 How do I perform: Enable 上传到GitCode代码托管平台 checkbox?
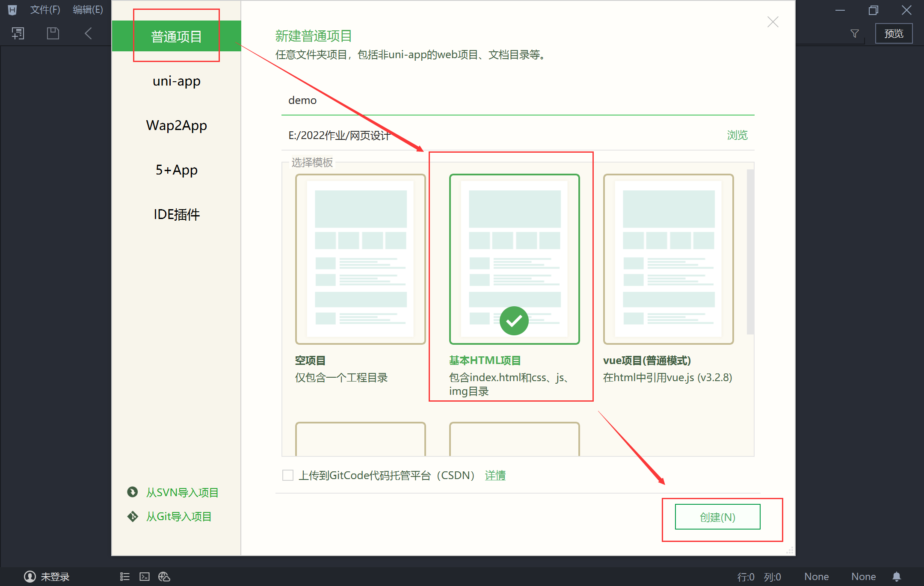(287, 475)
